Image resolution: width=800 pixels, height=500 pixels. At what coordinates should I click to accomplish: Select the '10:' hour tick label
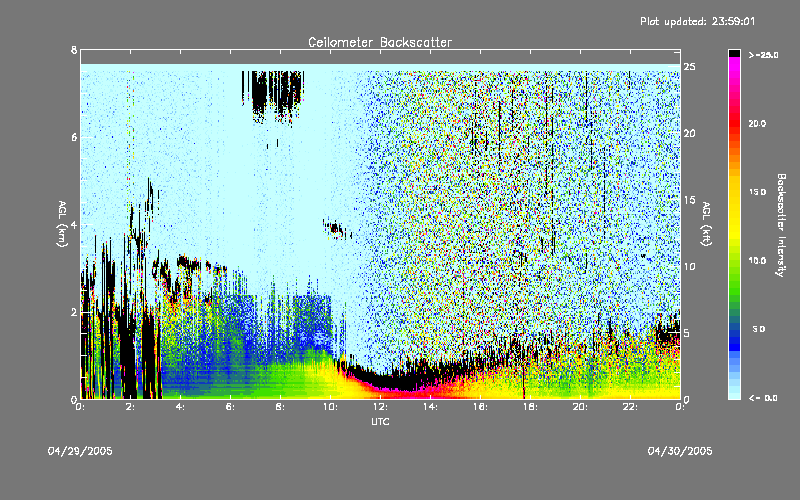coord(330,407)
